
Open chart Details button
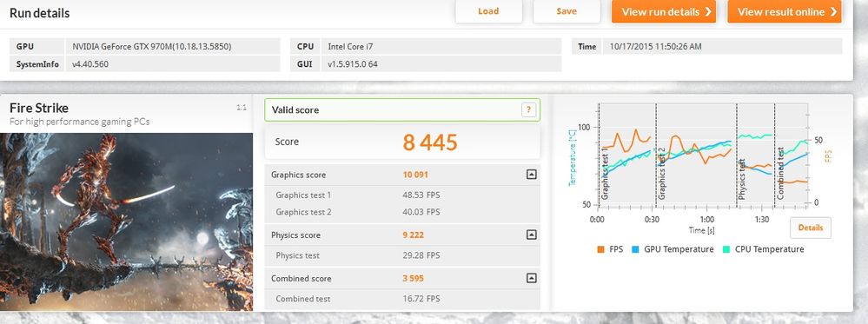811,228
